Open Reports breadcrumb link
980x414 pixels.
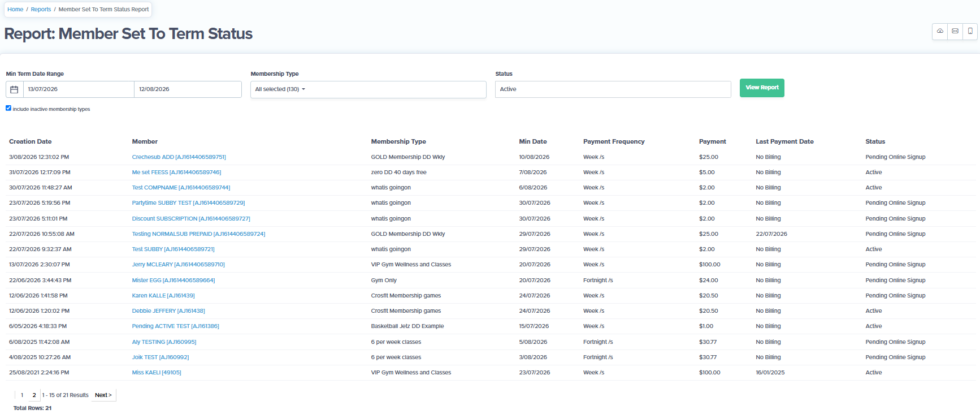point(41,10)
